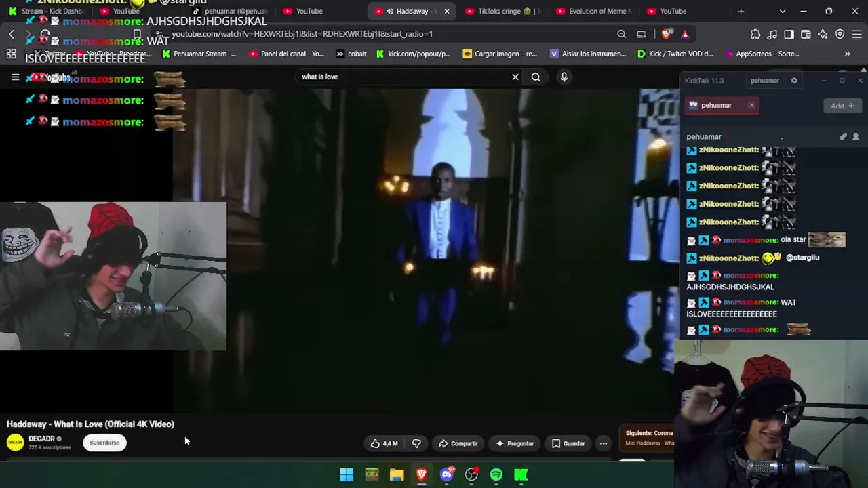
Task: Open the tab search dropdown arrow
Action: pos(783,12)
